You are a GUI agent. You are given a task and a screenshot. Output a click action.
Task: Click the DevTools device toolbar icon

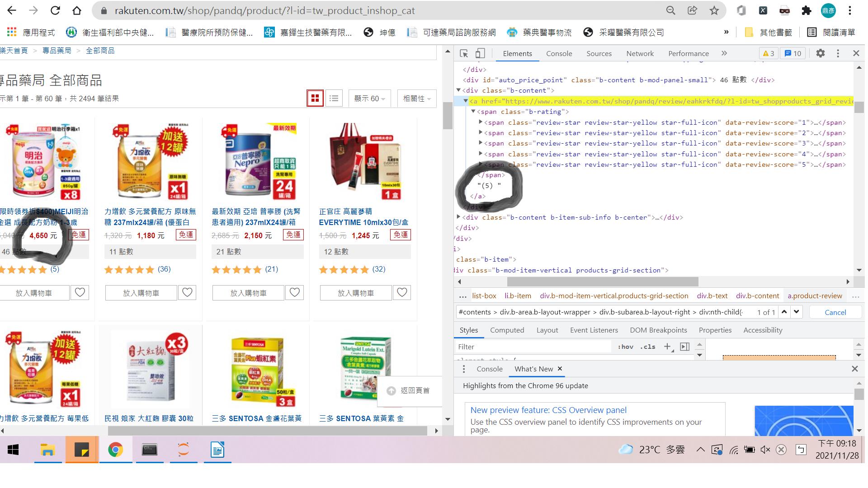480,53
